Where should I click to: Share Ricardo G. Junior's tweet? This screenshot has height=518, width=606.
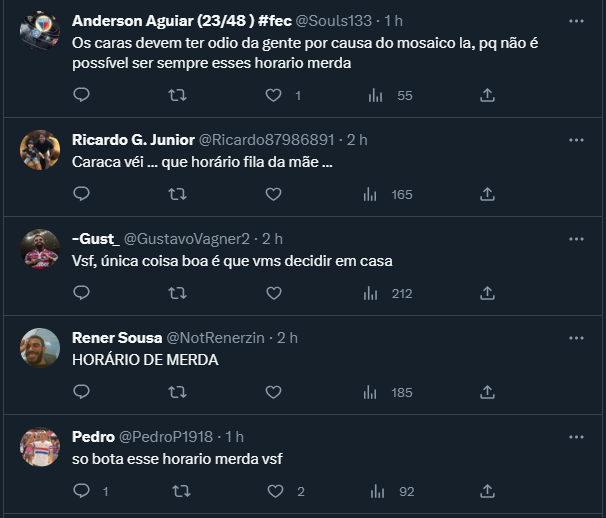point(487,194)
